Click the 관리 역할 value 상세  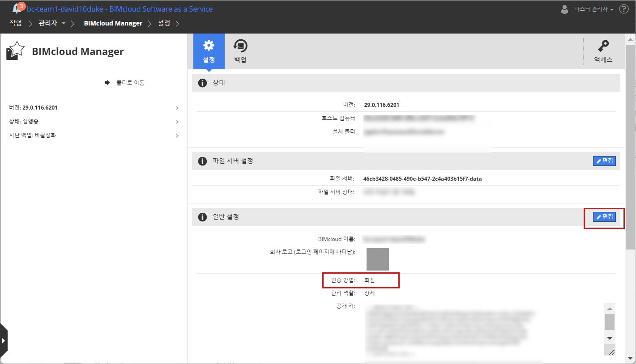click(x=370, y=293)
